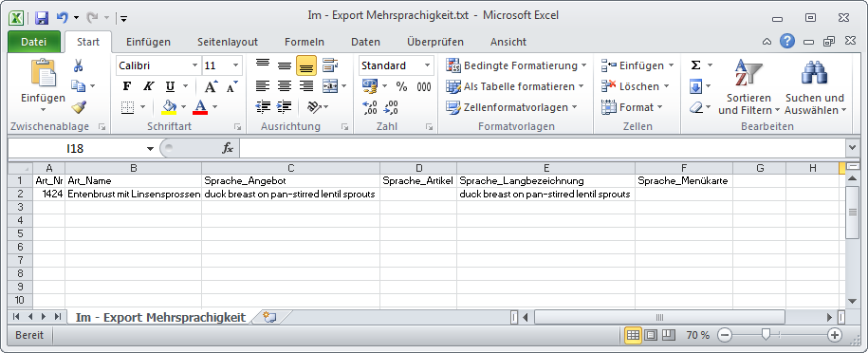Zoom in with the plus button
The width and height of the screenshot is (868, 353).
tap(835, 335)
